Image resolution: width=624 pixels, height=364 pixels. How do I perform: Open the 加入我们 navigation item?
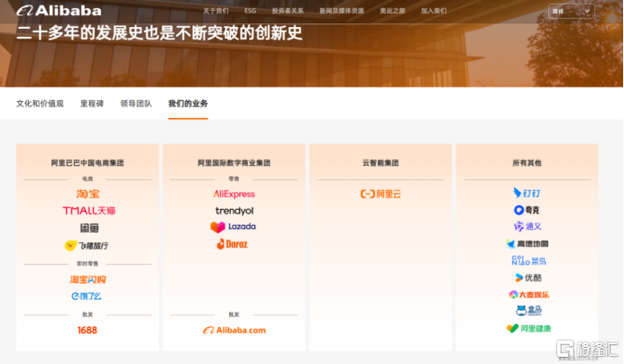click(434, 11)
